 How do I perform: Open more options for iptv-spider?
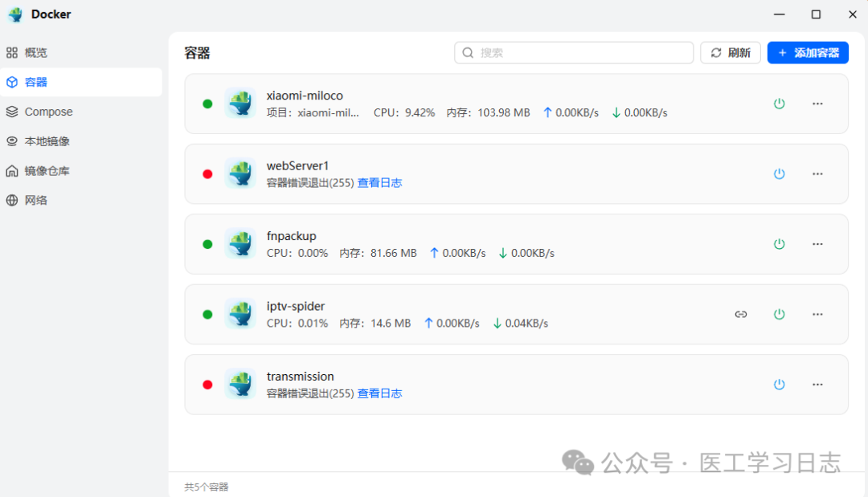[x=817, y=314]
